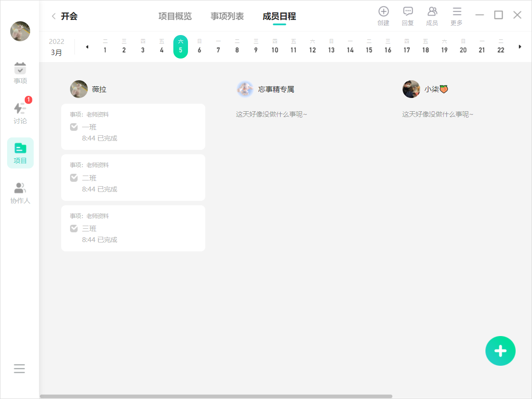Open the 二班 task card title
Viewport: 532px width, 399px height.
click(89, 178)
